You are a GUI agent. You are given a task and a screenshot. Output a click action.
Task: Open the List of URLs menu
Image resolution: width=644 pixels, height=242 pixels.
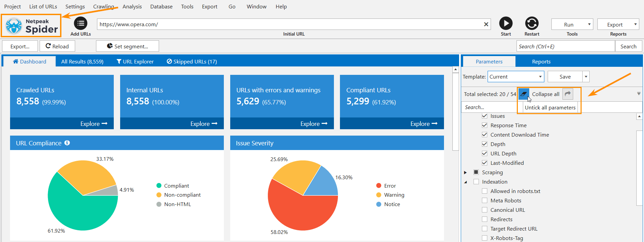43,6
